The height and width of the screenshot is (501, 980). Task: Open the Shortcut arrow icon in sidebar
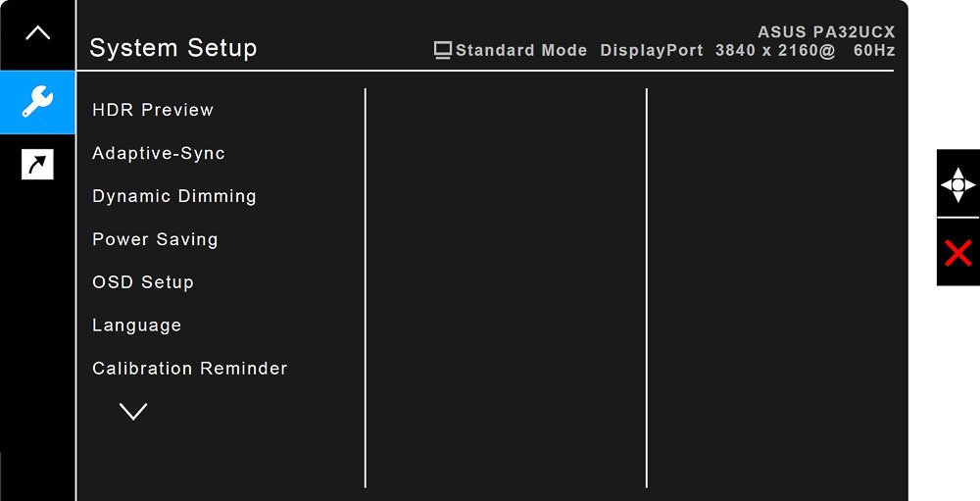(37, 165)
